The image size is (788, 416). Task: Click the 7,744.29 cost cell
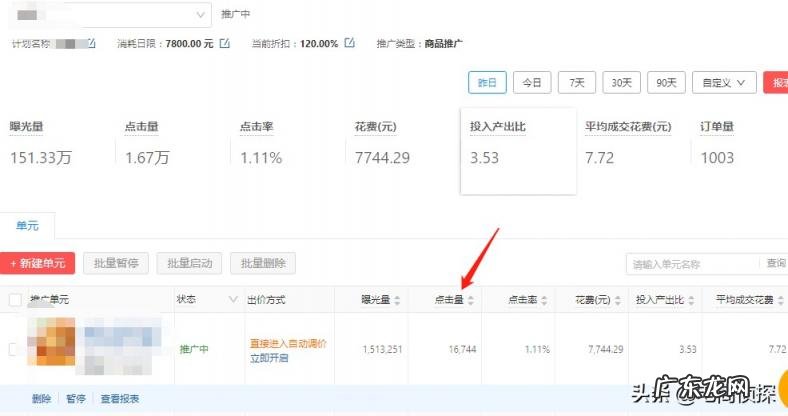coord(606,349)
